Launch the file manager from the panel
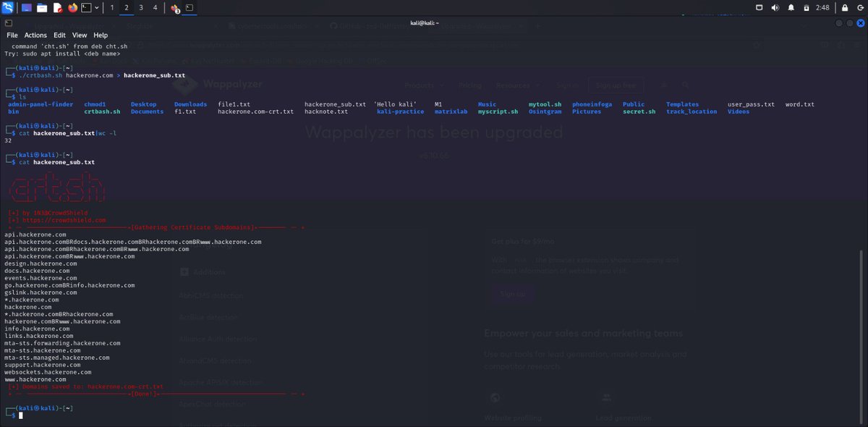This screenshot has height=427, width=868. pyautogui.click(x=42, y=8)
